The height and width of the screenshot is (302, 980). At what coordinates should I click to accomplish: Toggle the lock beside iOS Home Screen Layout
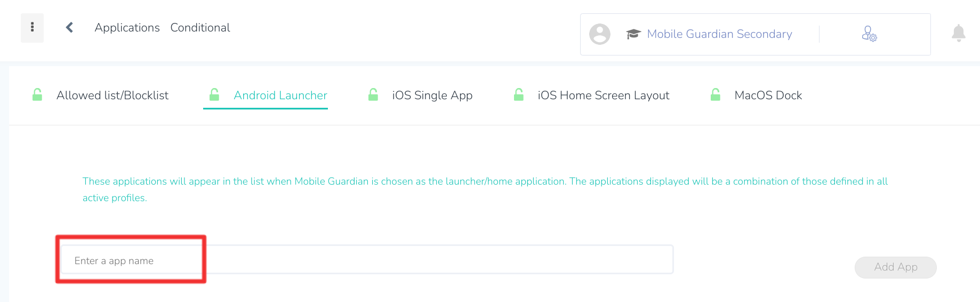click(x=518, y=95)
